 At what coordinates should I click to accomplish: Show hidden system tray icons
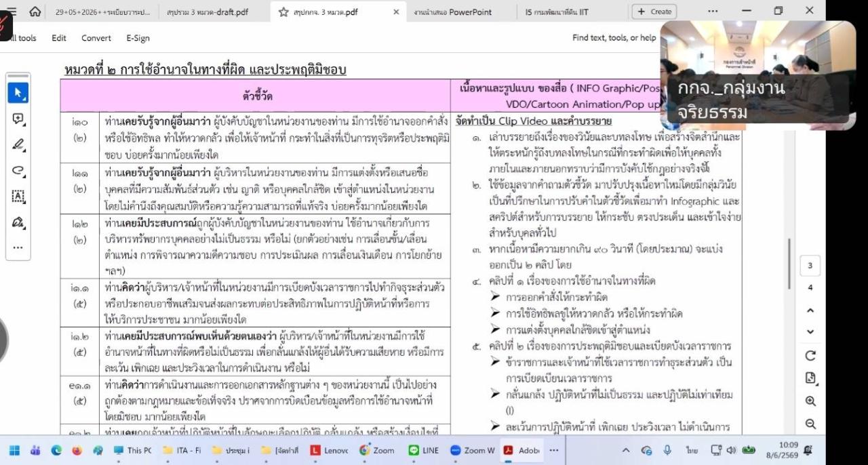[626, 450]
